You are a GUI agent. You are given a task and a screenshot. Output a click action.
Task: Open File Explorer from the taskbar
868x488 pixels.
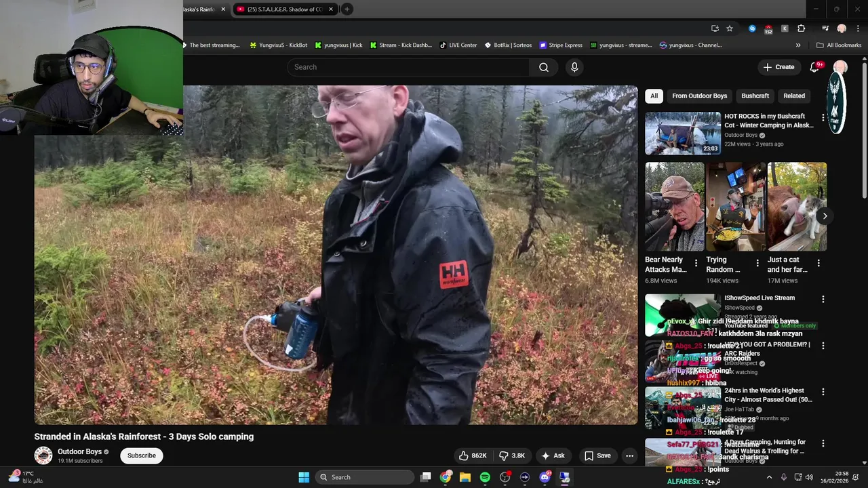465,477
